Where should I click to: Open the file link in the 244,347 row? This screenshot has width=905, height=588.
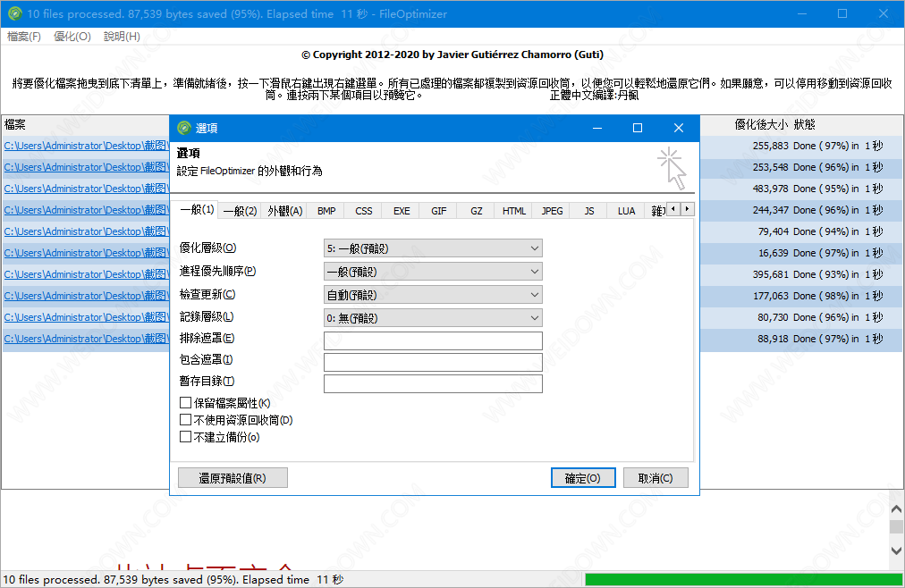point(86,210)
